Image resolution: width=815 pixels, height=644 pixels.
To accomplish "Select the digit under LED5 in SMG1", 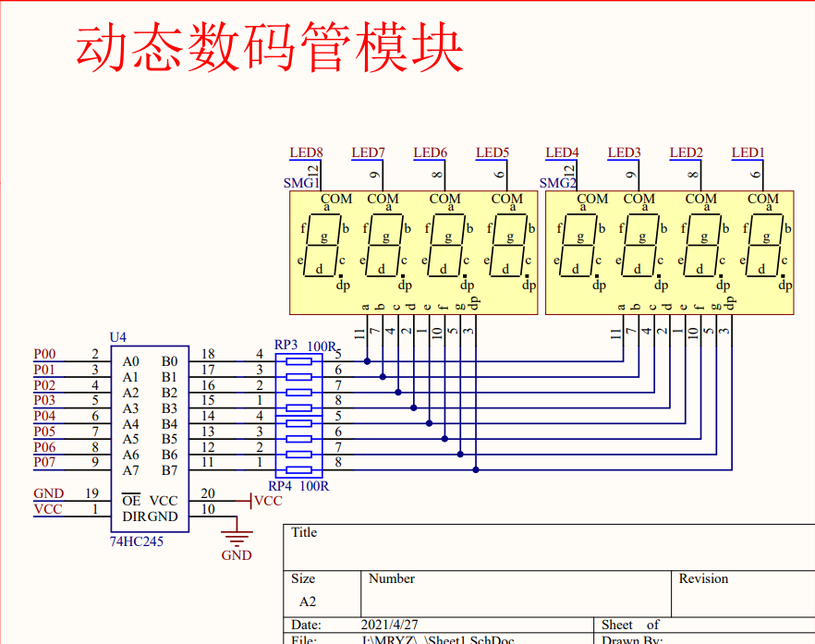I will pos(509,246).
